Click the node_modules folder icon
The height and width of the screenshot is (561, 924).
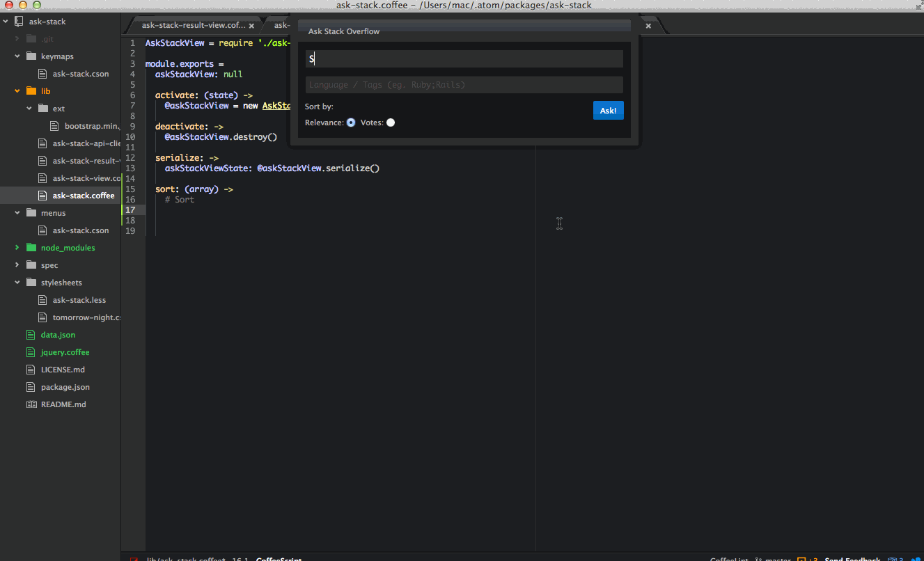coord(31,248)
